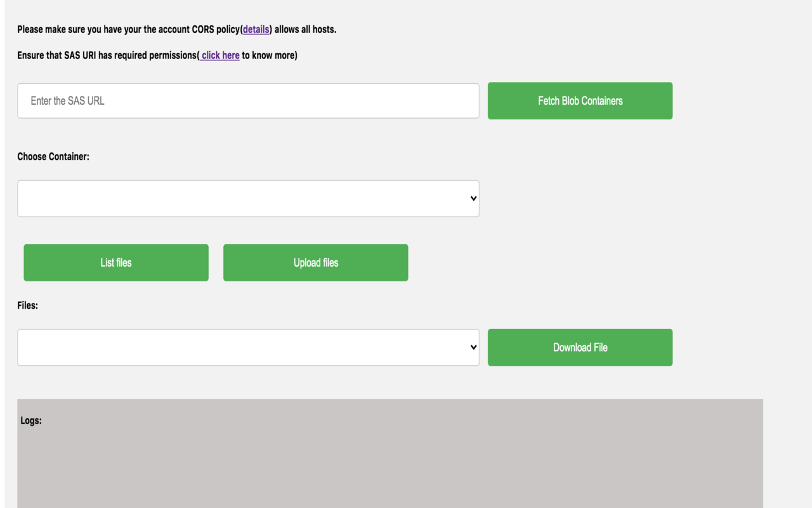This screenshot has width=812, height=508.
Task: Click the Upload files button
Action: [x=315, y=262]
